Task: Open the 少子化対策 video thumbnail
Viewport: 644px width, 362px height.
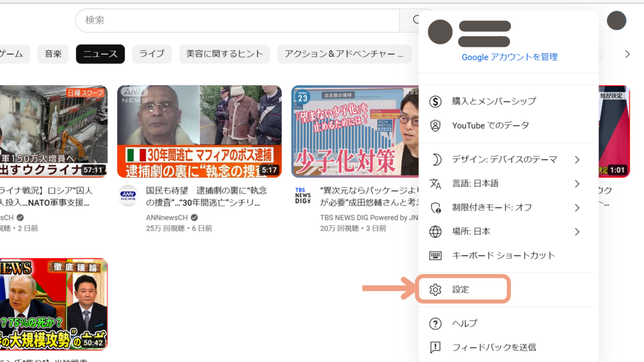Action: coord(355,131)
